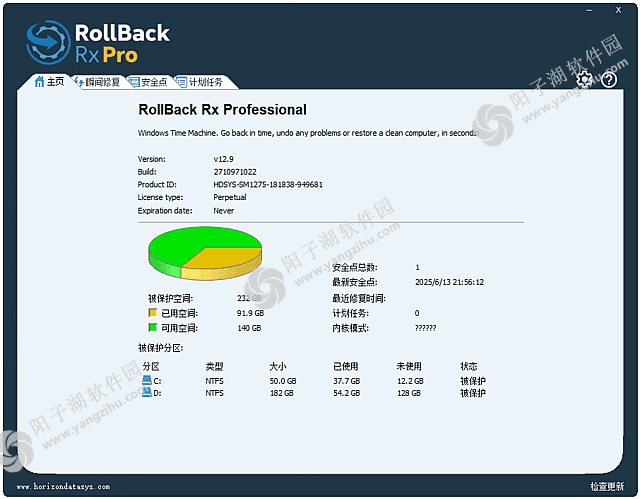Click the 被保护 status of D:
The width and height of the screenshot is (640, 499).
pos(473,393)
